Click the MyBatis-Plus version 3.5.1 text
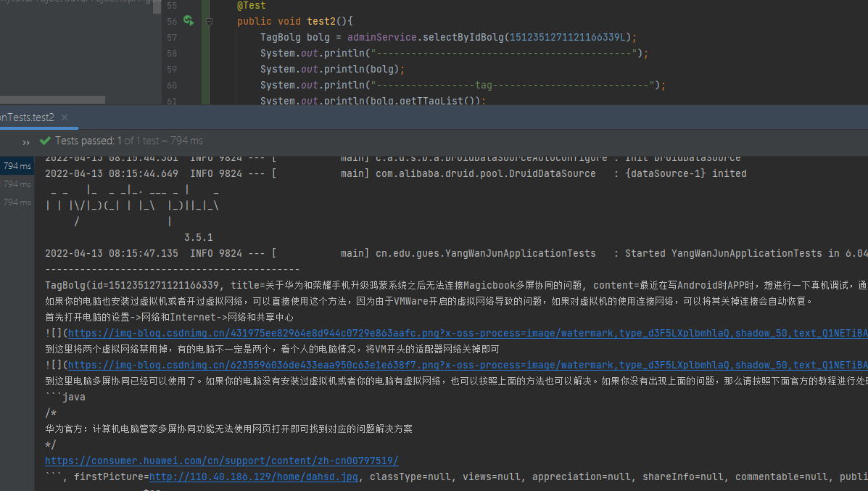Viewport: 868px width, 491px height. [198, 237]
